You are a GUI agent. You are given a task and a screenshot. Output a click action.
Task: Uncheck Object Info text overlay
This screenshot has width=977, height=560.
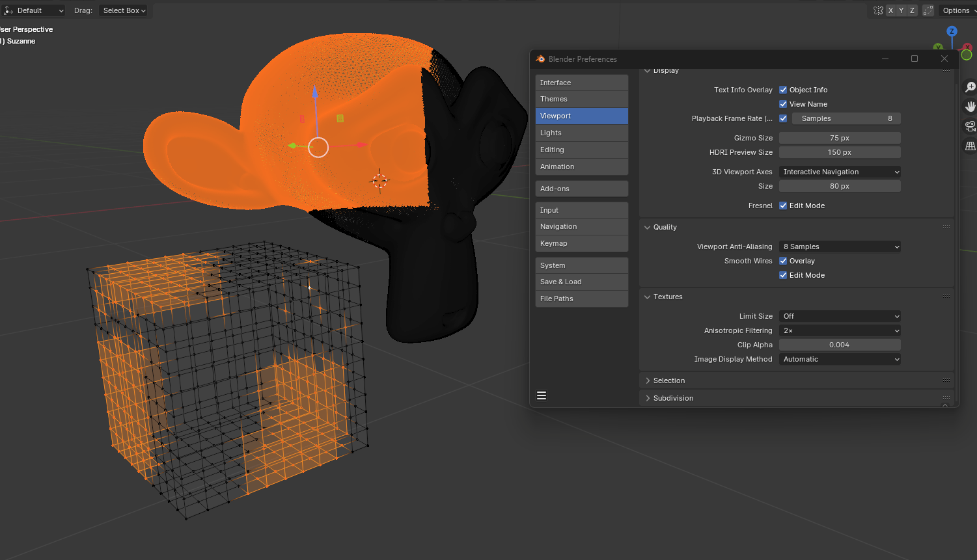(783, 90)
